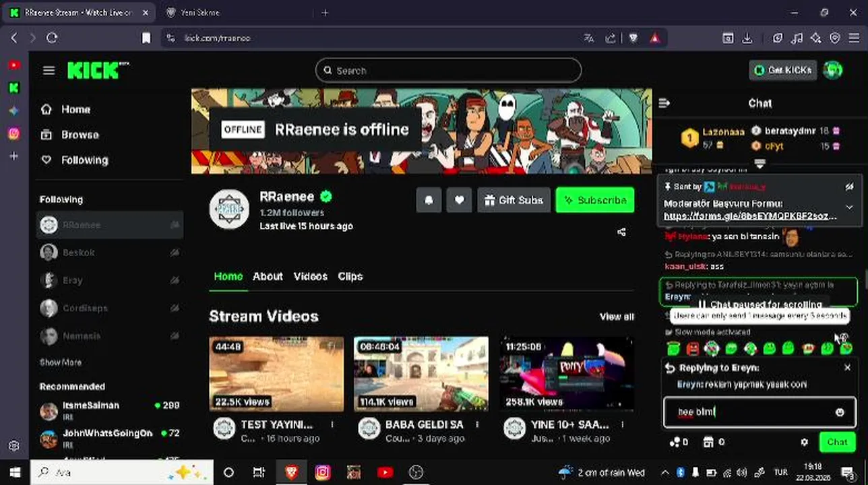Cancel reply to Ereyn with X
Image resolution: width=868 pixels, height=485 pixels.
point(847,368)
